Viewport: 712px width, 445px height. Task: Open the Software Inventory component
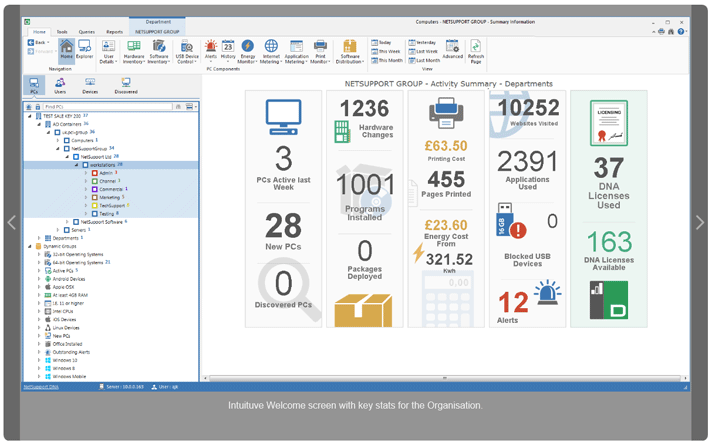(159, 49)
